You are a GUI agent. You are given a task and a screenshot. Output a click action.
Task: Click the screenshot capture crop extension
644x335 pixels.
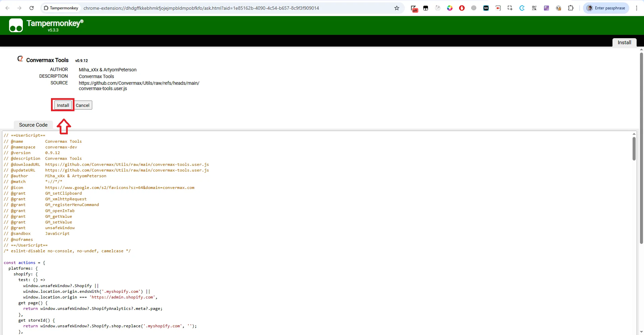510,8
